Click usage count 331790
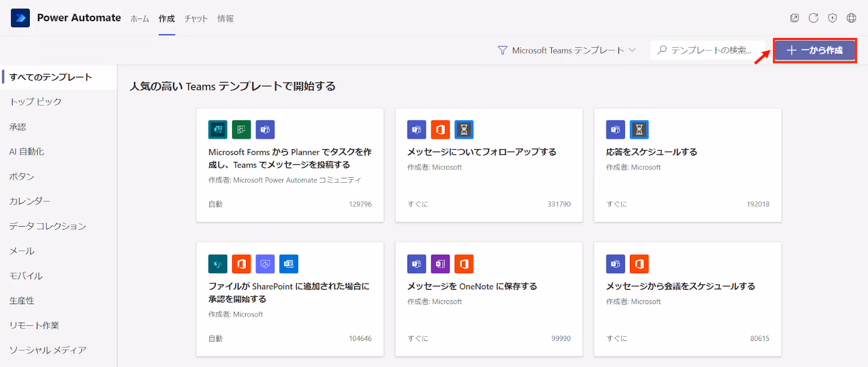Image resolution: width=868 pixels, height=367 pixels. [x=559, y=204]
